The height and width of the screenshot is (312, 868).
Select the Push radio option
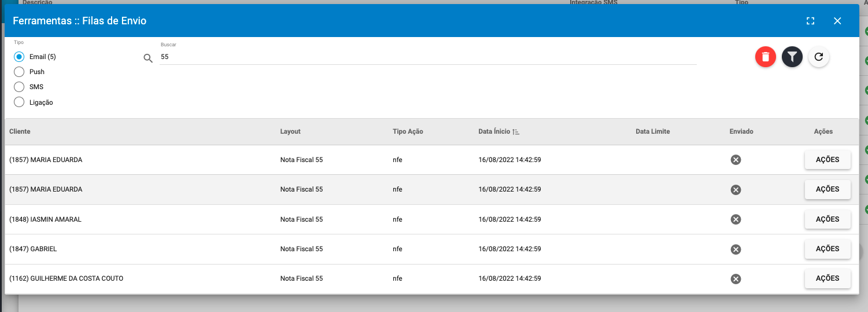pyautogui.click(x=19, y=72)
